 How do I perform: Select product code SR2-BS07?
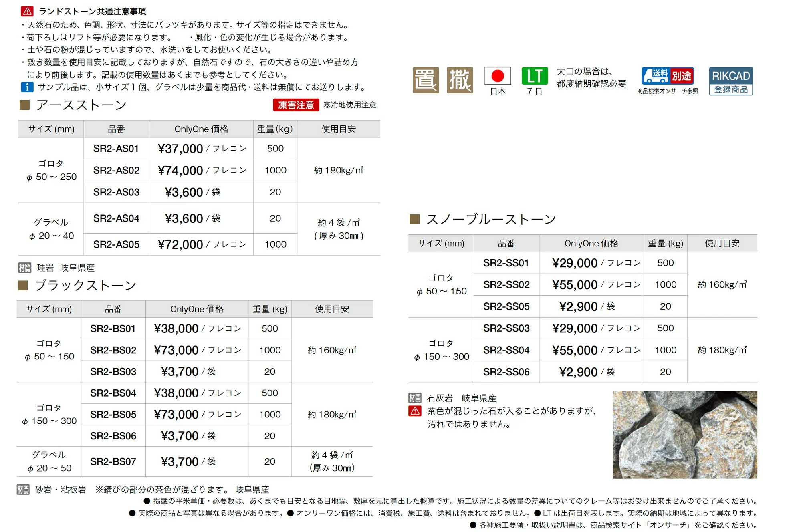(113, 461)
